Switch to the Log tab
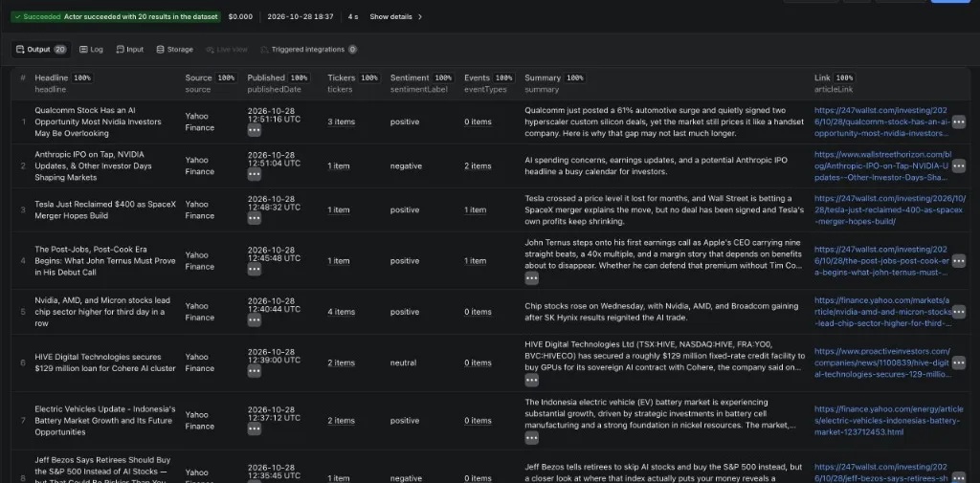 pyautogui.click(x=91, y=50)
